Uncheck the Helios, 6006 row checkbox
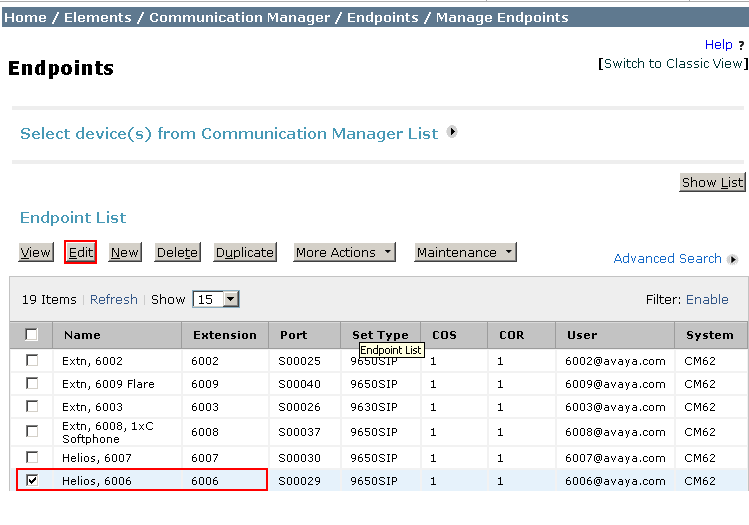 pos(32,481)
